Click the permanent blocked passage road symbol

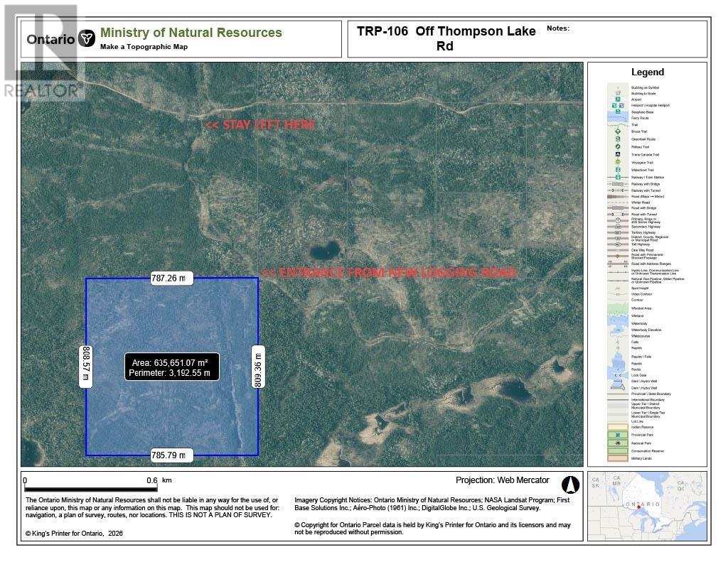click(x=618, y=256)
